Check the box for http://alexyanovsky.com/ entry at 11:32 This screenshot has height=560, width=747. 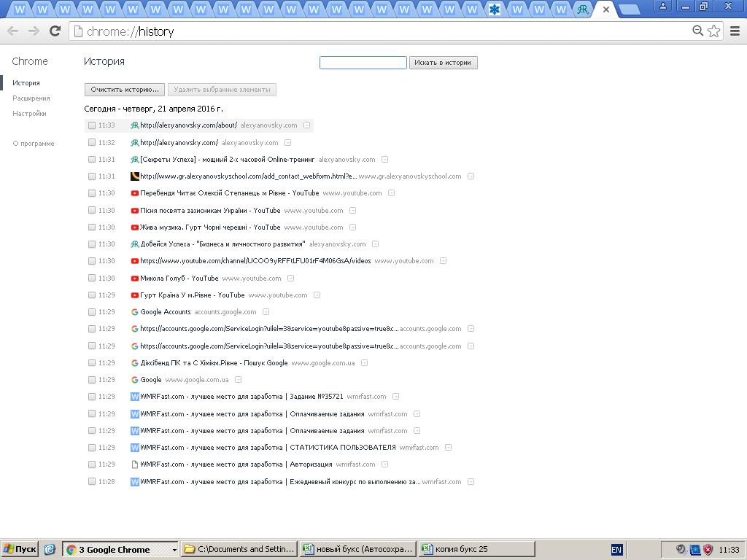tap(92, 142)
